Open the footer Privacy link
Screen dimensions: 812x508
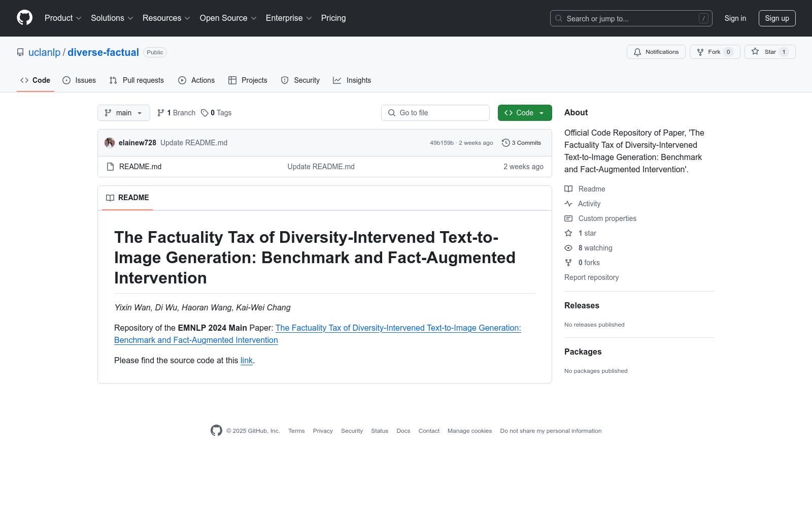click(x=323, y=431)
